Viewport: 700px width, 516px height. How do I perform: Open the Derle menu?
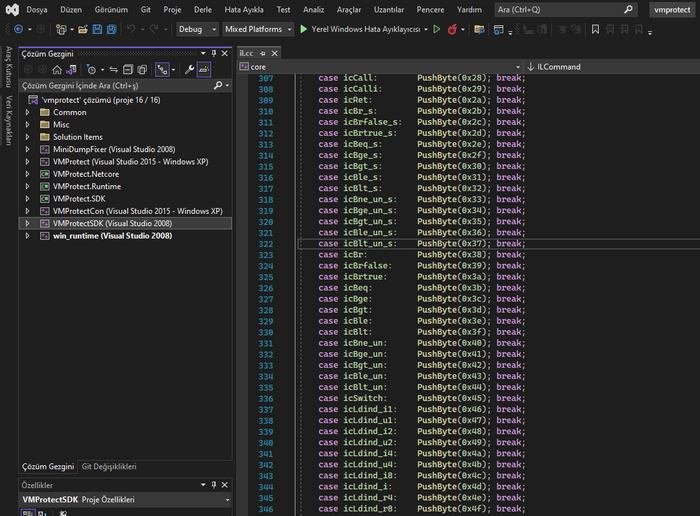pyautogui.click(x=203, y=9)
